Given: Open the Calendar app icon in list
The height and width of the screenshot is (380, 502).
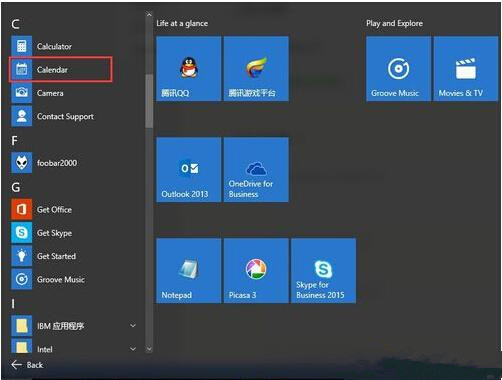Looking at the screenshot, I should [x=22, y=70].
